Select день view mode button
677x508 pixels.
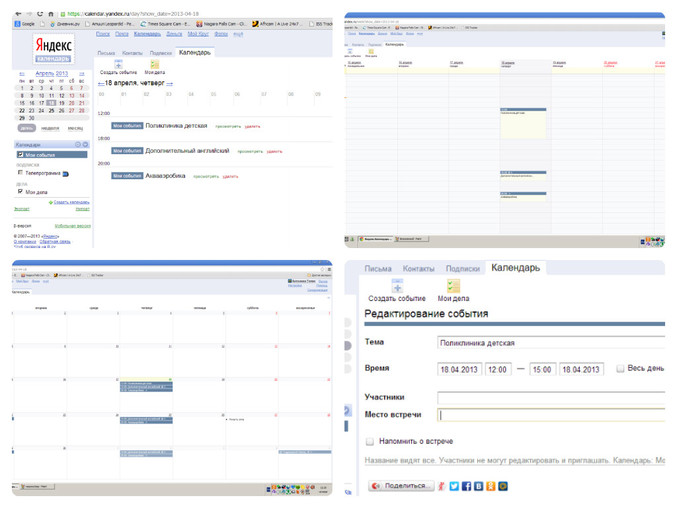coord(27,128)
